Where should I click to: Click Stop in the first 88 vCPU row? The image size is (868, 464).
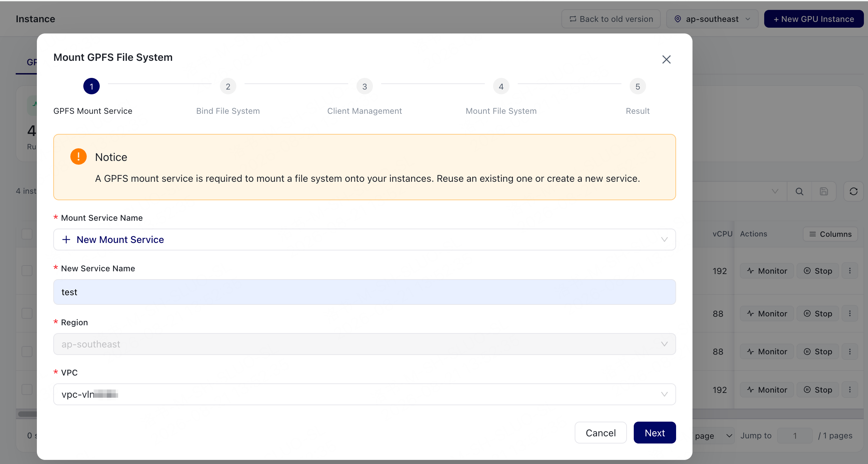tap(818, 314)
